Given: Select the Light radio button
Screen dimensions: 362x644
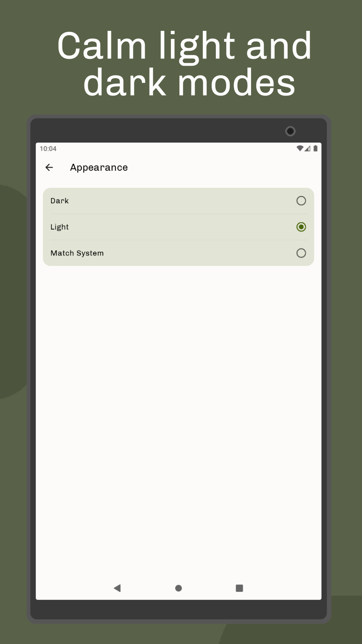Looking at the screenshot, I should (x=301, y=227).
